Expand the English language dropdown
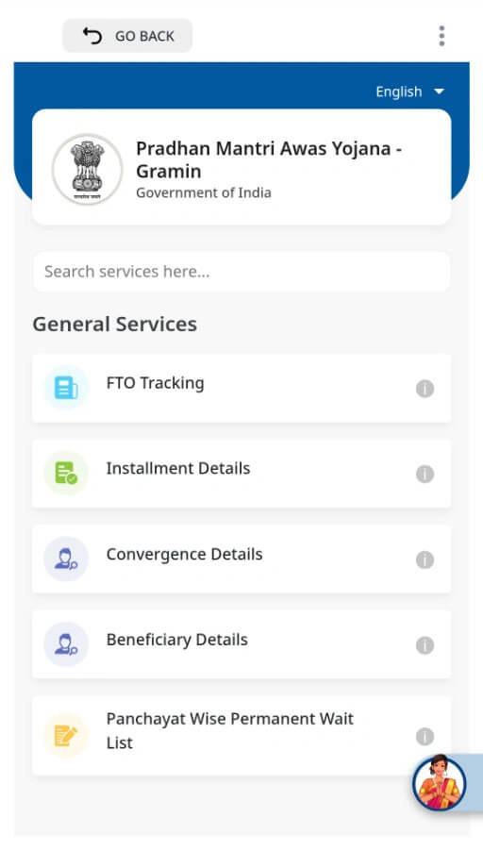Image resolution: width=483 pixels, height=868 pixels. (410, 92)
